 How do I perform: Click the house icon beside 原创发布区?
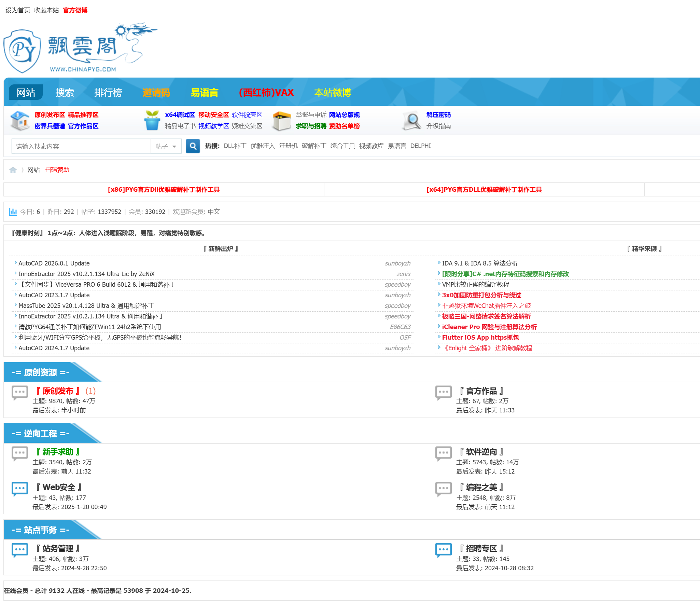pyautogui.click(x=20, y=120)
